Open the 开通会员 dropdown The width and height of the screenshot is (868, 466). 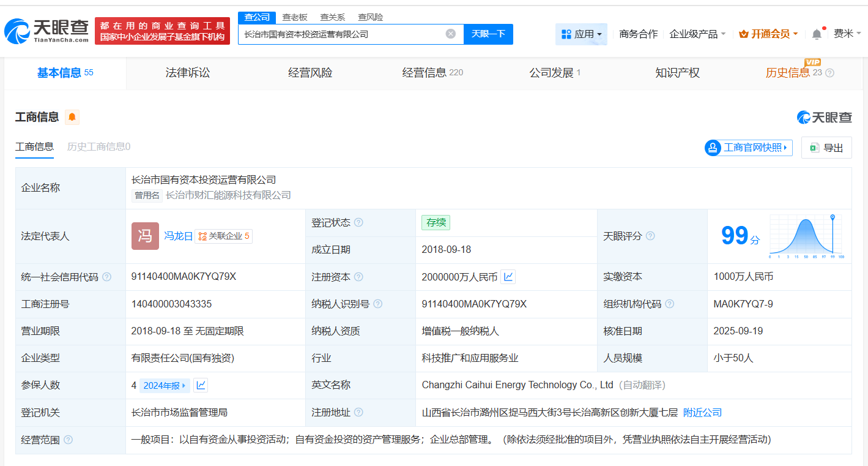(x=768, y=34)
